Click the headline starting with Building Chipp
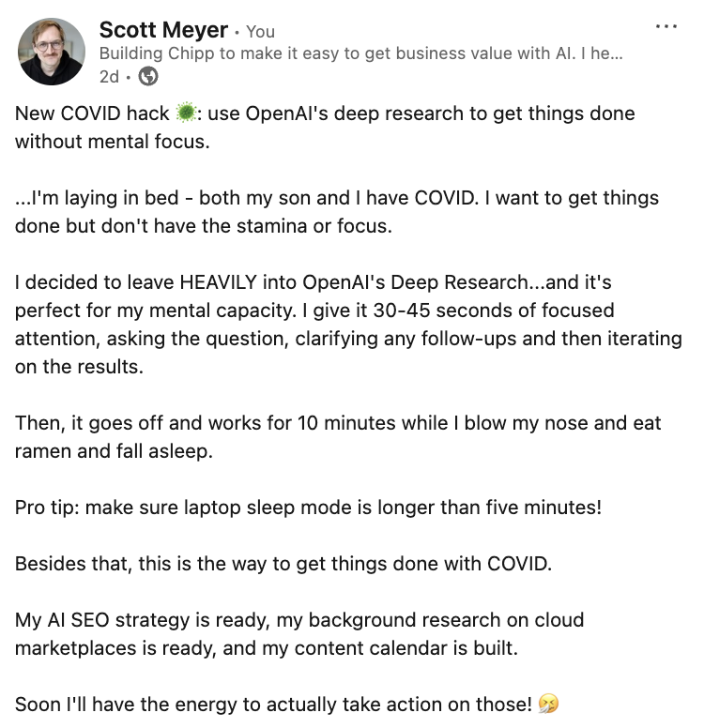 click(x=361, y=53)
